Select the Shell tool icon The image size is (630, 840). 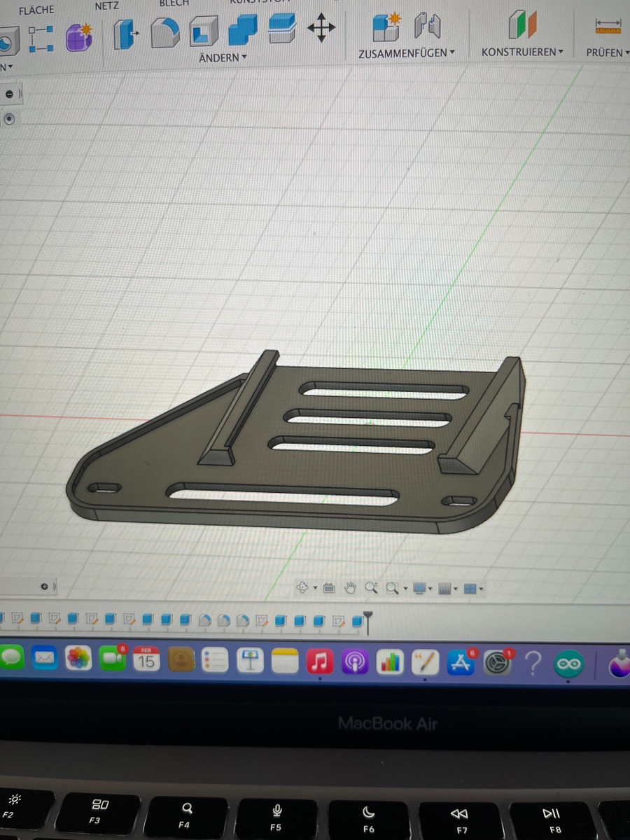tap(204, 31)
